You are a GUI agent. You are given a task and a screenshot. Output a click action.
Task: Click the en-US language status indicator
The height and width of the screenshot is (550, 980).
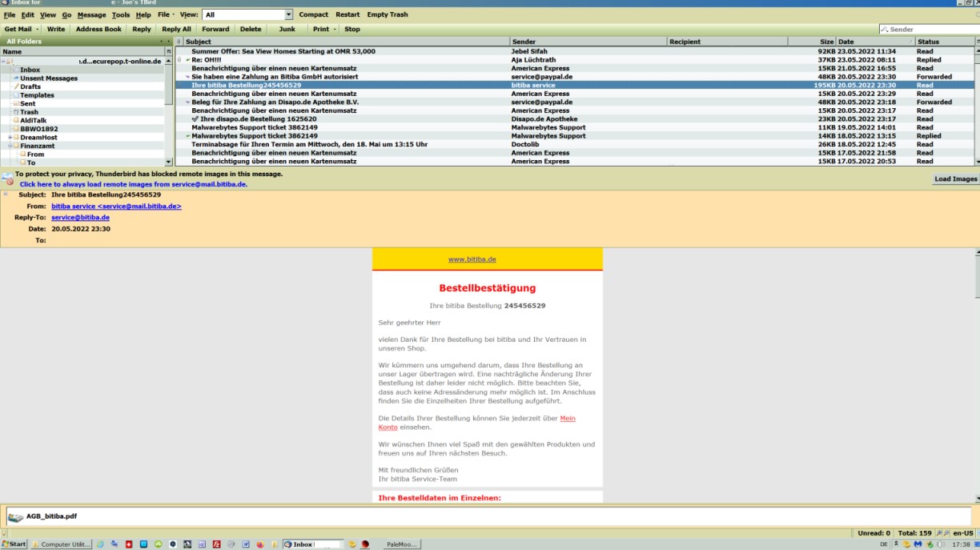(x=963, y=532)
